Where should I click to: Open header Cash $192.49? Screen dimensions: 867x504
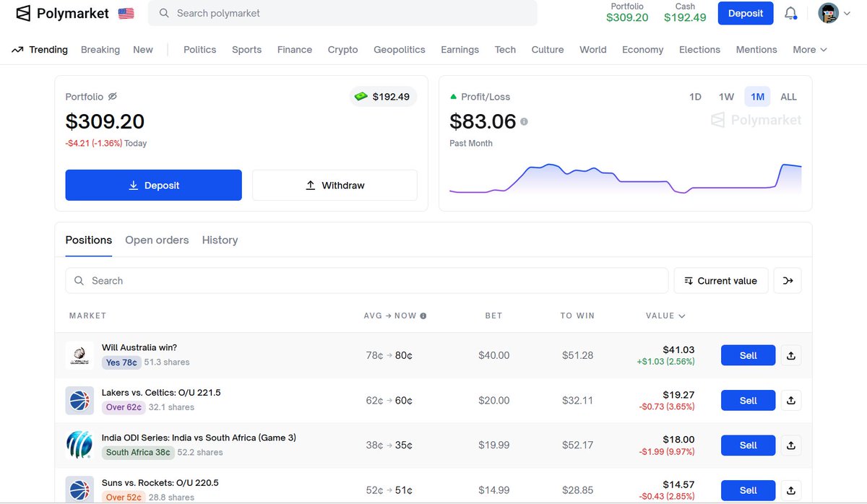point(685,12)
